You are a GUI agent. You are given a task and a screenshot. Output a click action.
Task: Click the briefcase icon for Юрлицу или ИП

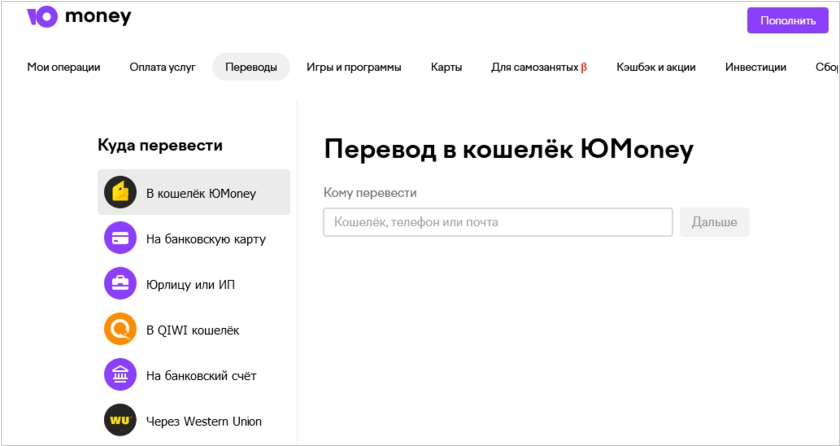click(120, 283)
